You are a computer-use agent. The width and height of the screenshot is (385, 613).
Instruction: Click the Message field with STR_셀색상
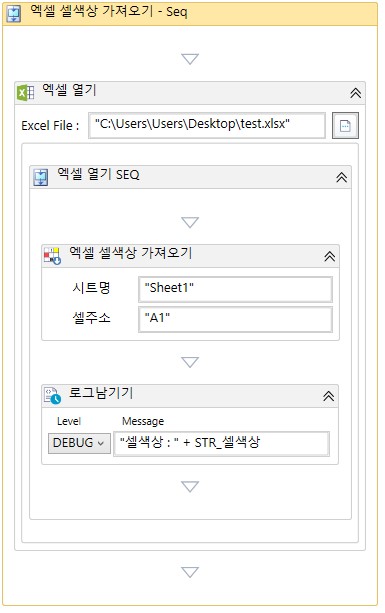[x=221, y=443]
